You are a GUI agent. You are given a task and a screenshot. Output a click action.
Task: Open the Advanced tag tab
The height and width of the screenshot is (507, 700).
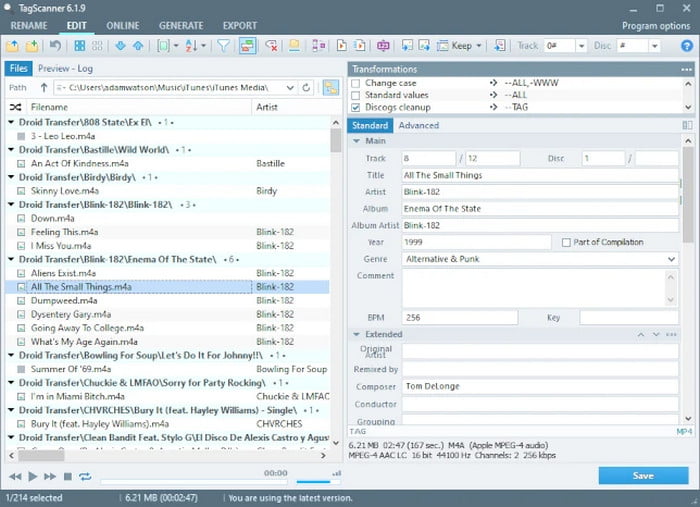click(418, 126)
